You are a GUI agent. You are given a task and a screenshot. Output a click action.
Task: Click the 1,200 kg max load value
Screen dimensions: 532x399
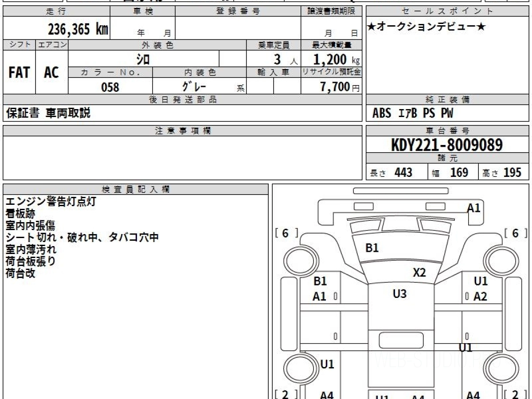pos(336,59)
